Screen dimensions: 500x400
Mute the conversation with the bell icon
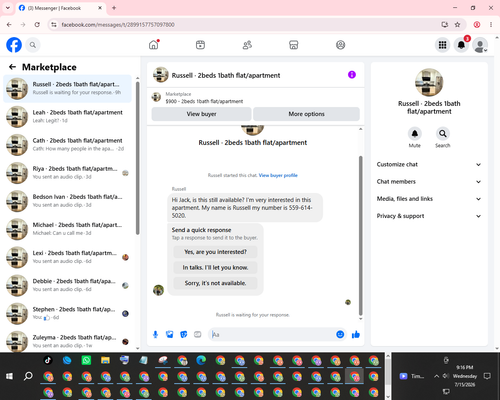(415, 134)
